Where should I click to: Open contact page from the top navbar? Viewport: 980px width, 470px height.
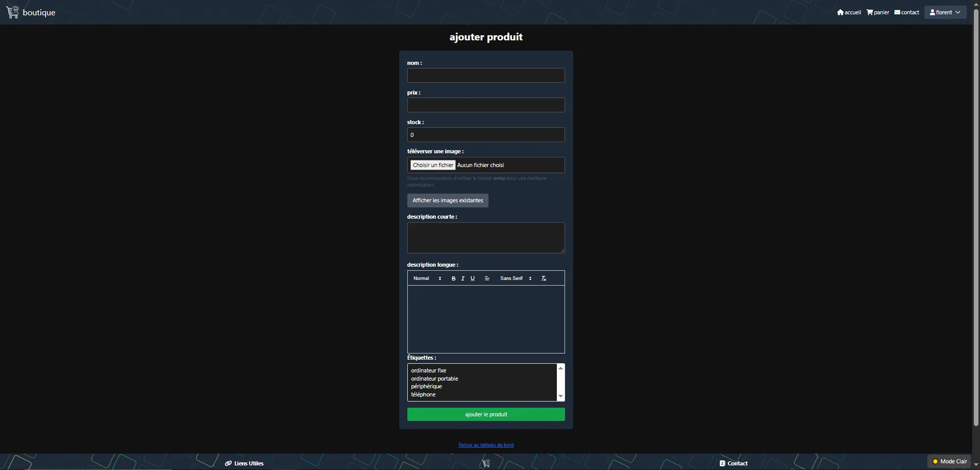pyautogui.click(x=906, y=12)
